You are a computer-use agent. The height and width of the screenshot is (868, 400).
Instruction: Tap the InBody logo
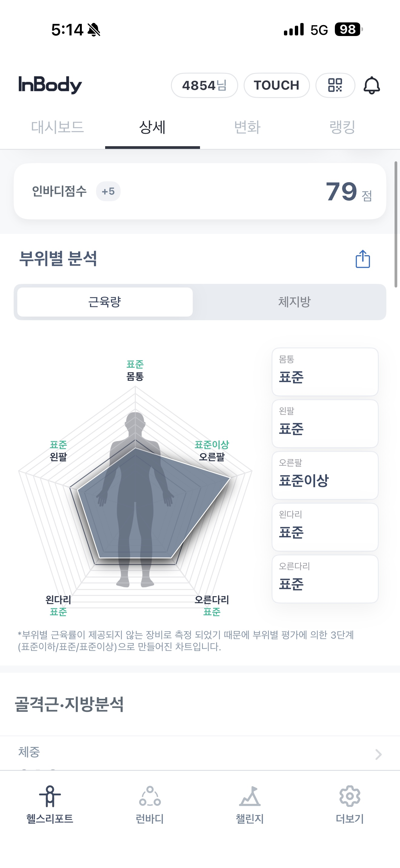coord(50,84)
